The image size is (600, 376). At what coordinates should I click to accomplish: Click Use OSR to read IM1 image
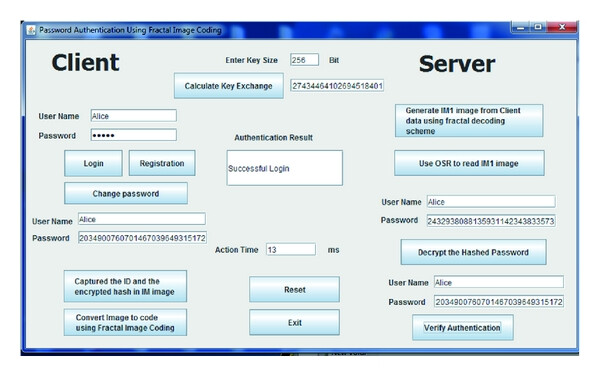469,163
